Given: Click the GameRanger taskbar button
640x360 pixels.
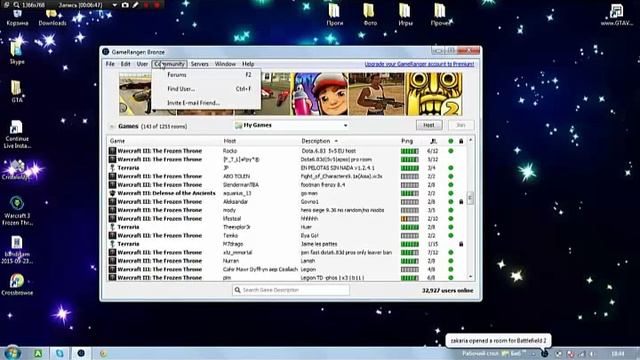Looking at the screenshot, I should [81, 353].
